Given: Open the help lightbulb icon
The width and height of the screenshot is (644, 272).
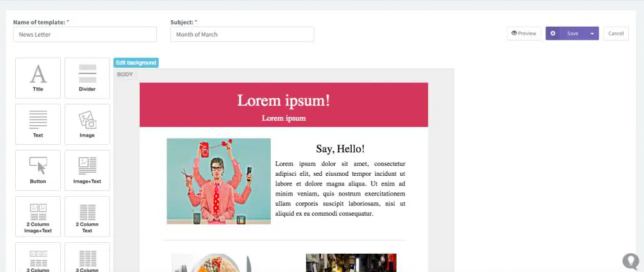Looking at the screenshot, I should coord(631,261).
